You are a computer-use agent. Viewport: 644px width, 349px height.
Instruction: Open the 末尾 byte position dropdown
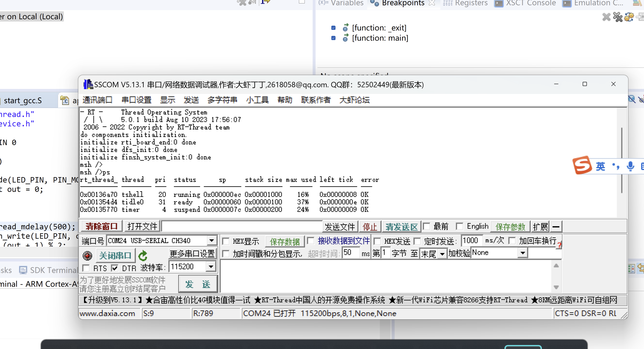[x=442, y=254]
